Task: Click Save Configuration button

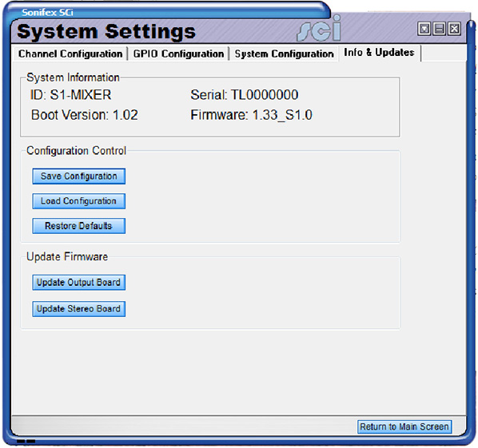Action: pyautogui.click(x=79, y=176)
